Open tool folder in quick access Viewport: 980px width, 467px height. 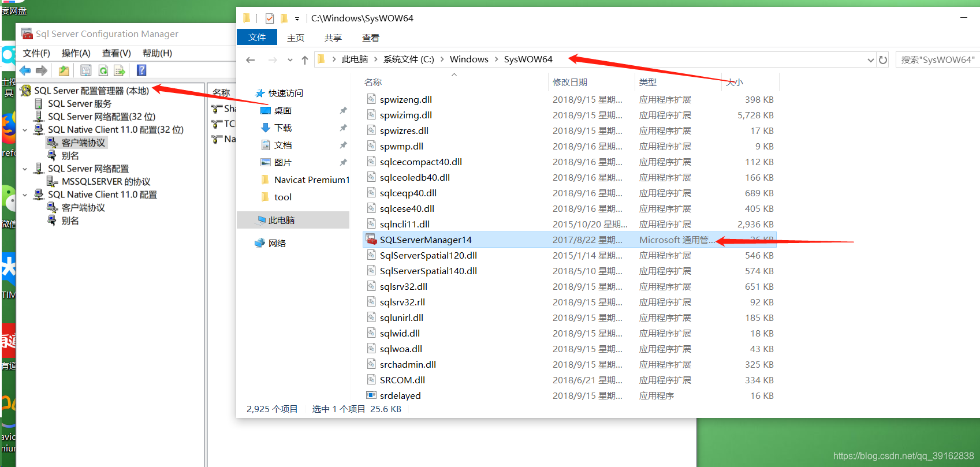283,197
